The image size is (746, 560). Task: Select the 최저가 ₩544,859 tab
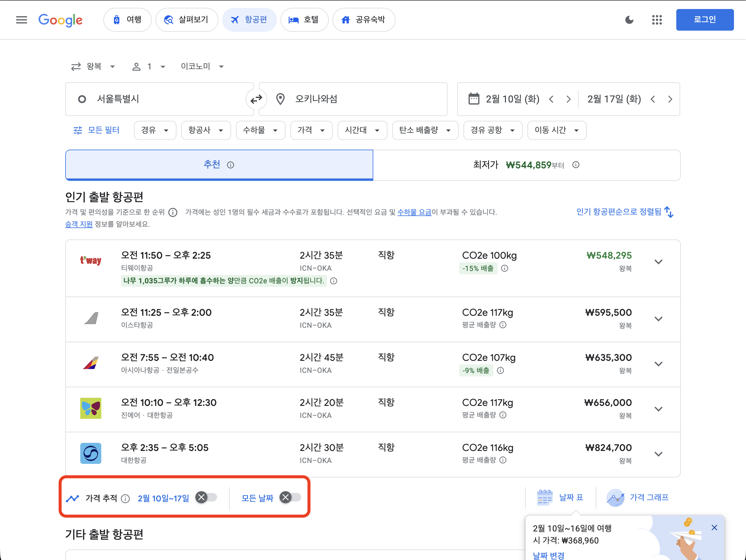tap(527, 165)
